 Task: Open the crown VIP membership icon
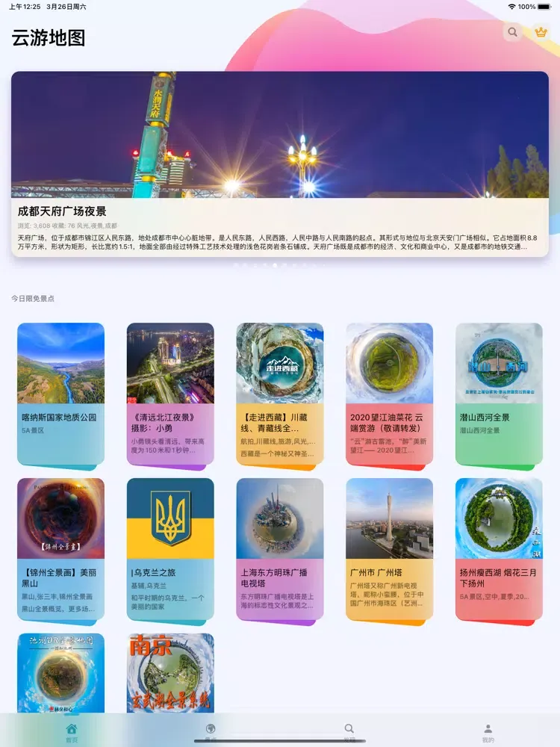point(541,32)
